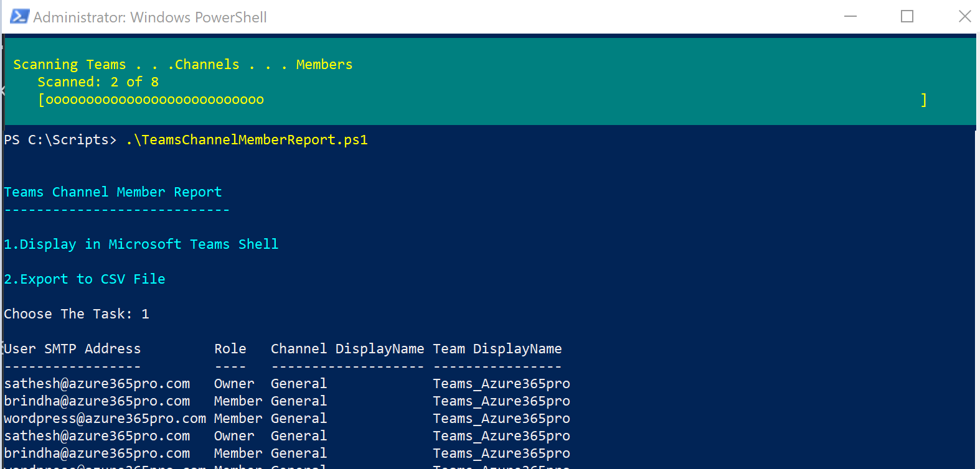Click the 'Scanned: 2 of 8' status

coord(98,82)
